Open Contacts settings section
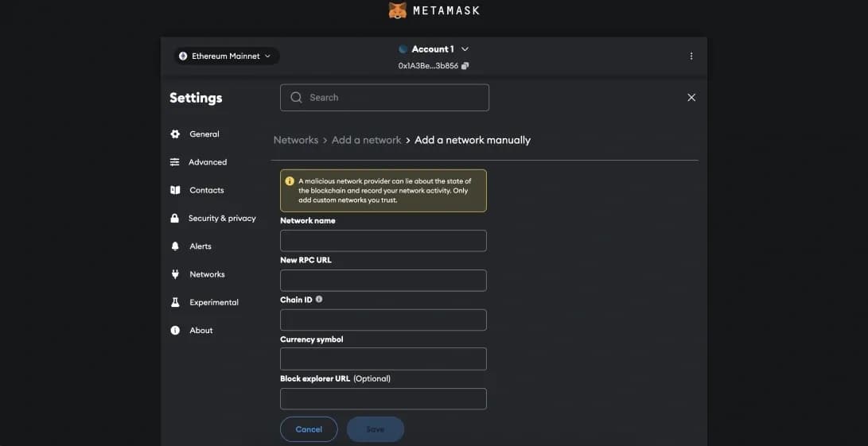 207,190
